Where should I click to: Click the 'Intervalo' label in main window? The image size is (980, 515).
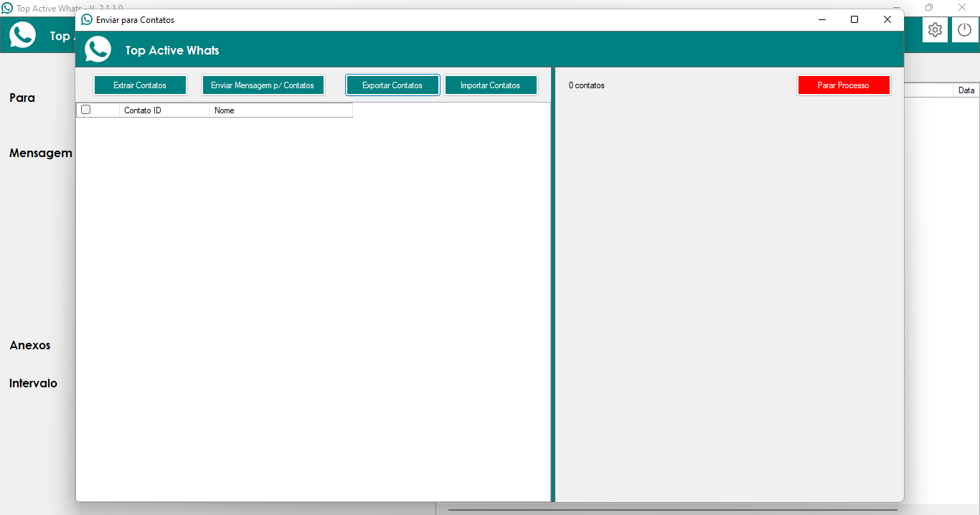tap(33, 383)
